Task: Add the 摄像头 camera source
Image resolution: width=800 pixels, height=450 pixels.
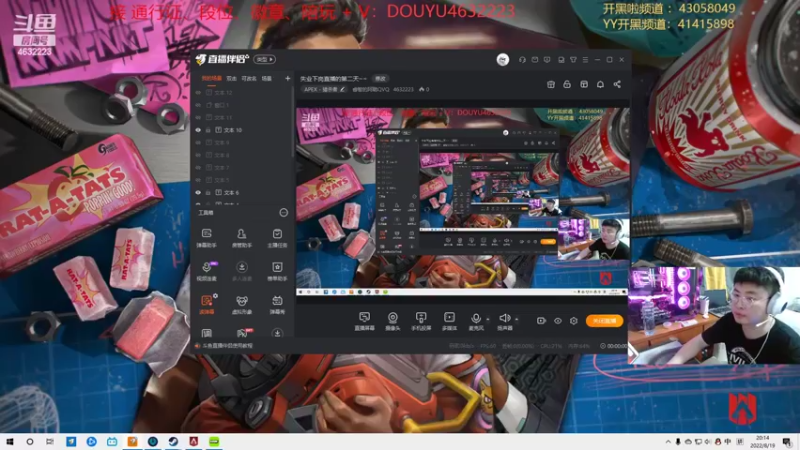Action: pyautogui.click(x=392, y=321)
